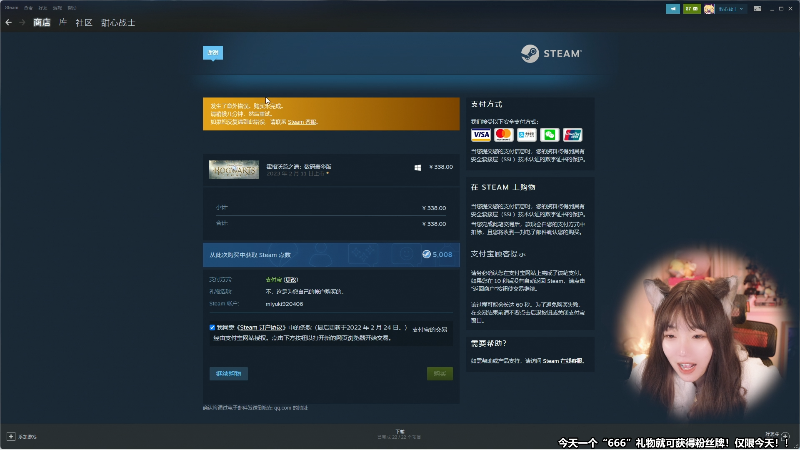
Task: Click the confirmation email notice below the form
Action: pyautogui.click(x=255, y=408)
